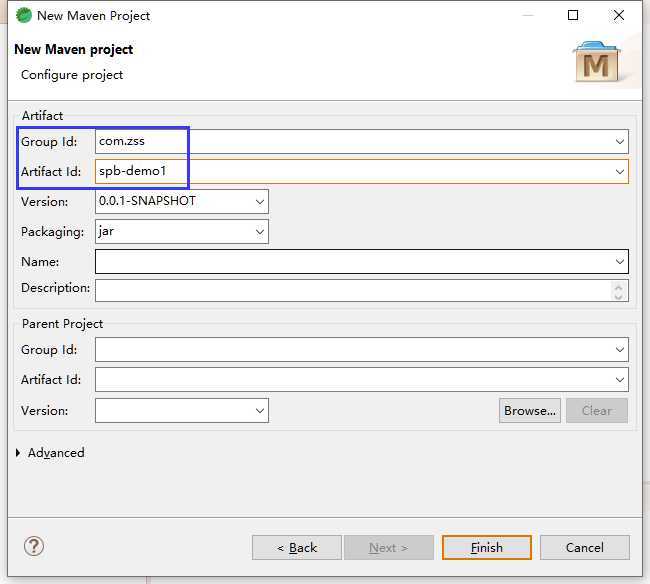Click into the Group Id field containing com.zss

click(361, 142)
